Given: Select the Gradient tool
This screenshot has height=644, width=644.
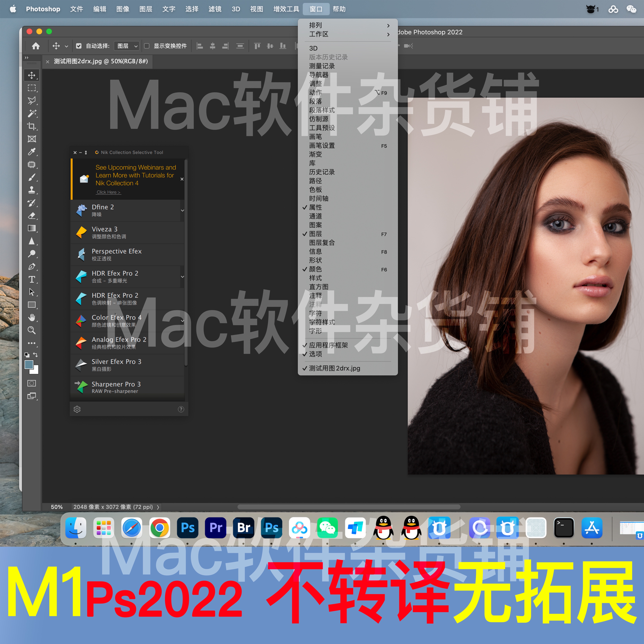Looking at the screenshot, I should click(x=32, y=228).
